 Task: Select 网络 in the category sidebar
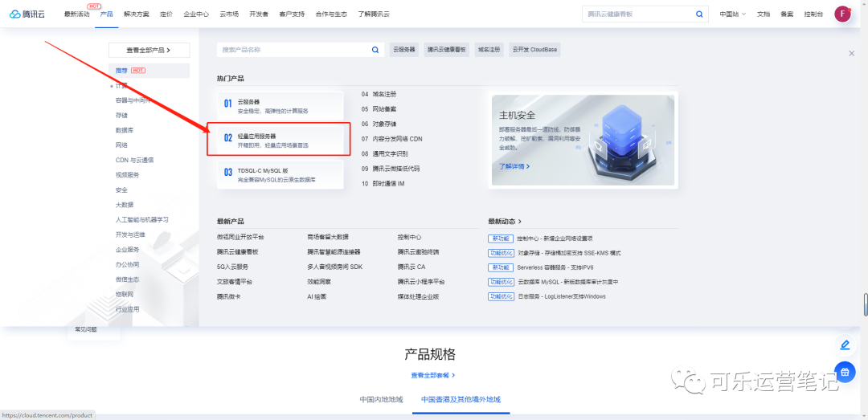pyautogui.click(x=121, y=145)
